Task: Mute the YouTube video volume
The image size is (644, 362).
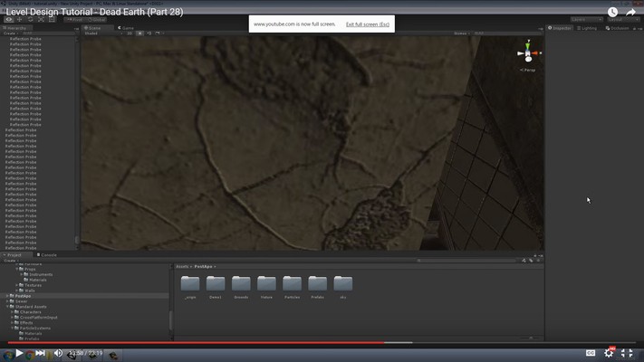Action: (58, 353)
